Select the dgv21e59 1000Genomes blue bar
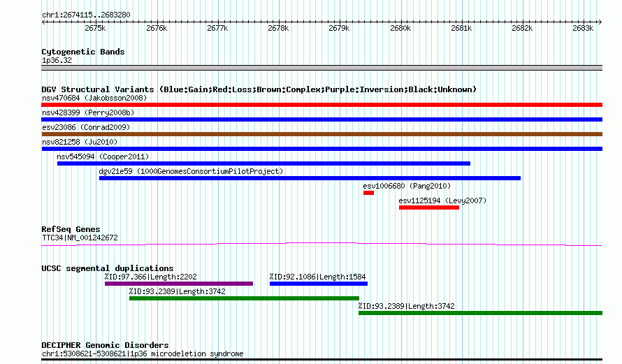The height and width of the screenshot is (364, 622). (310, 178)
